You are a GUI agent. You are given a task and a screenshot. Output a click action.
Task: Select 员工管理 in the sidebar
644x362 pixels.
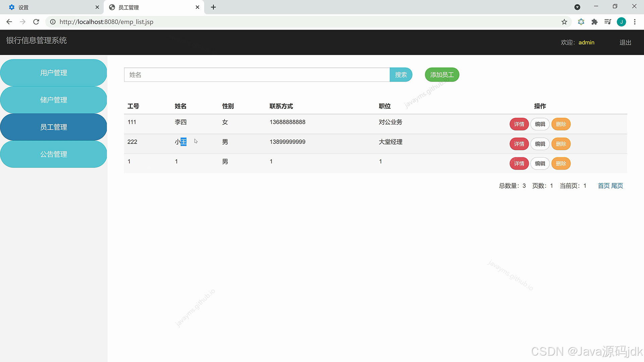[x=54, y=127]
